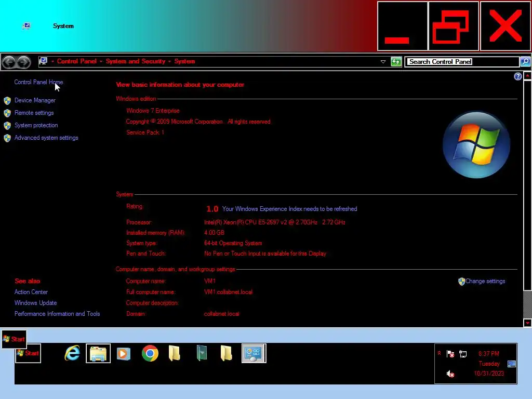Click the search magnifier icon
Viewport: 532px width, 399px height.
(525, 62)
